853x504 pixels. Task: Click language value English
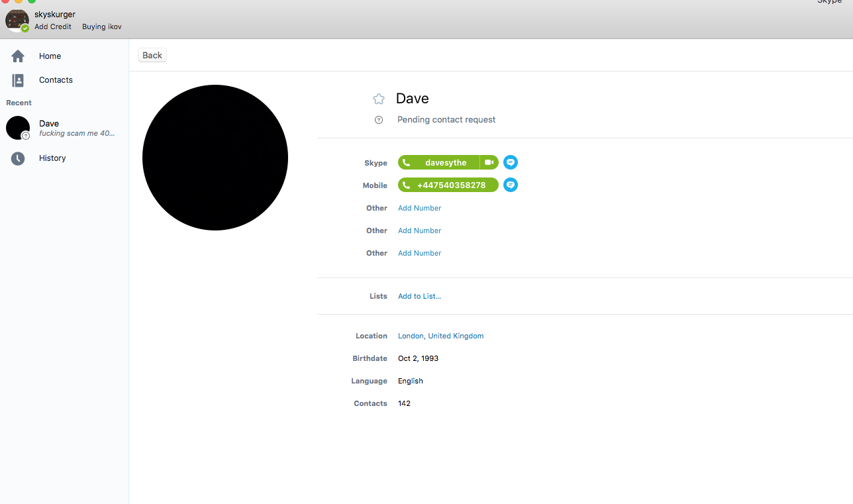pyautogui.click(x=411, y=381)
